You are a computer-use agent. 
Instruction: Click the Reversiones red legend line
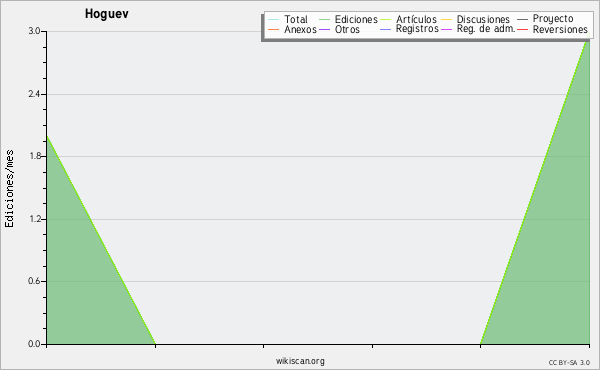tap(522, 29)
